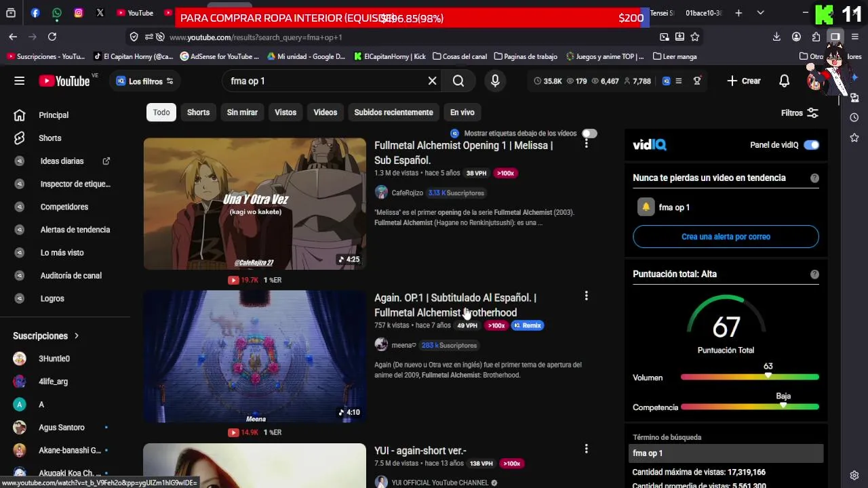Bookmark this page with the star
868x488 pixels.
point(695,37)
